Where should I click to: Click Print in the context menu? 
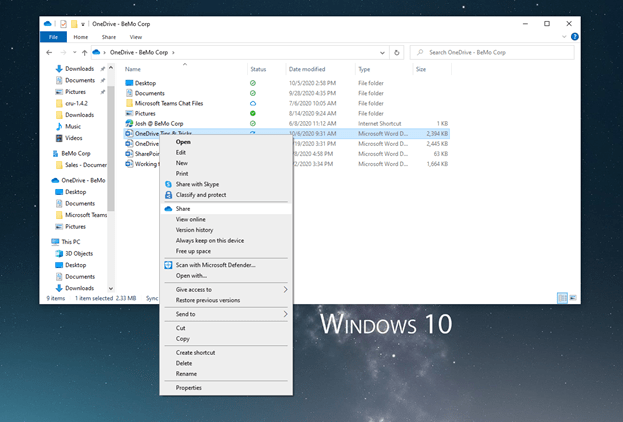tap(226, 174)
